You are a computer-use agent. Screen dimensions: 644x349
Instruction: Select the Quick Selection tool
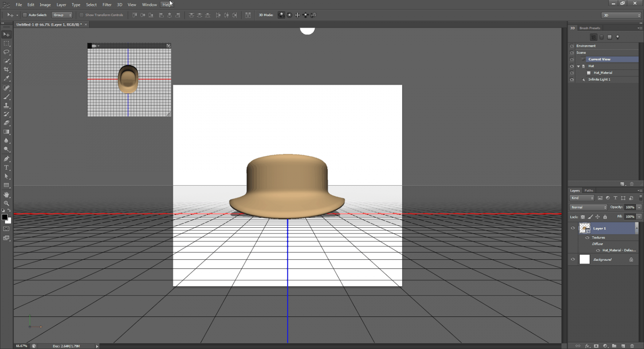click(x=6, y=61)
